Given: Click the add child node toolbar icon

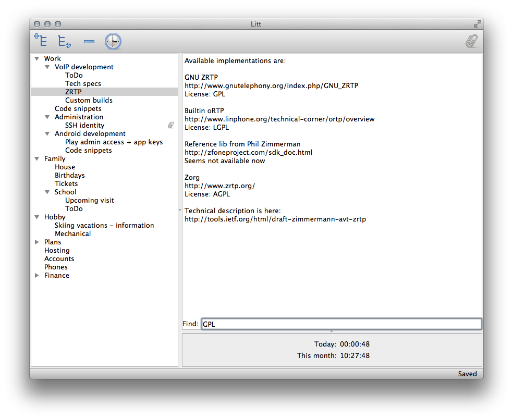Looking at the screenshot, I should pyautogui.click(x=64, y=41).
